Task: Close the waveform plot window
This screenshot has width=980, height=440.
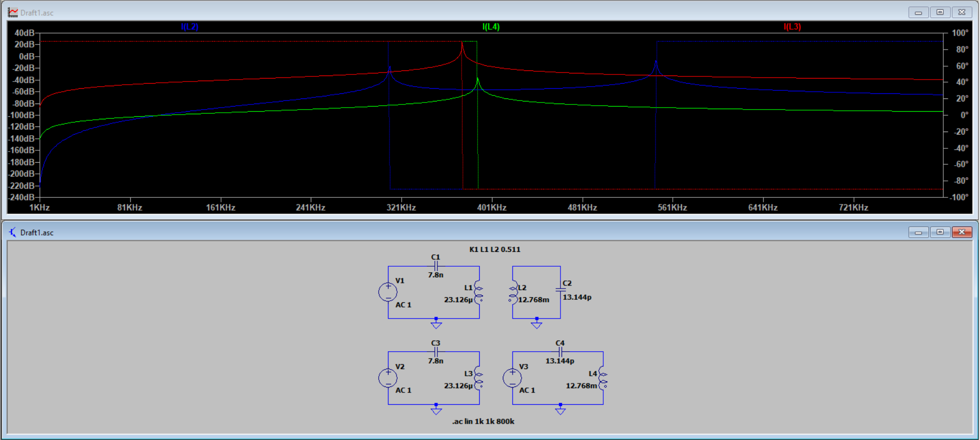Action: [962, 12]
